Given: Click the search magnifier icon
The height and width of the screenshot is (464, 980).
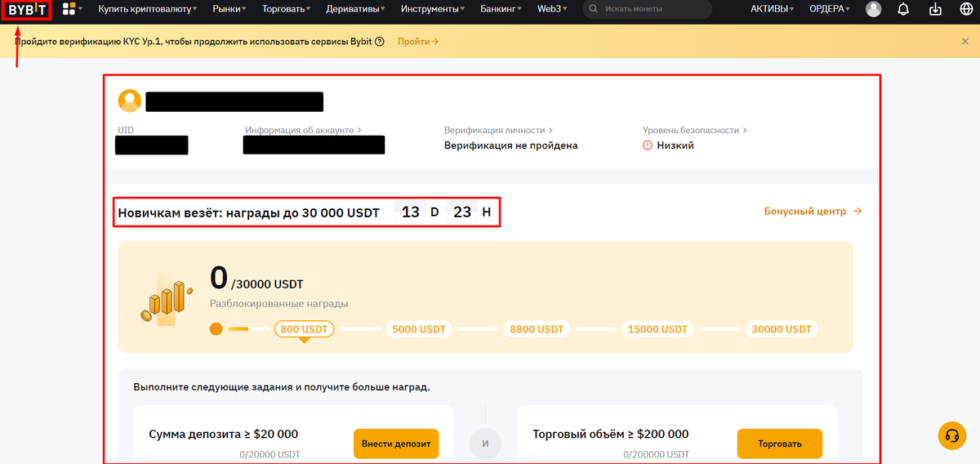Looking at the screenshot, I should click(595, 10).
